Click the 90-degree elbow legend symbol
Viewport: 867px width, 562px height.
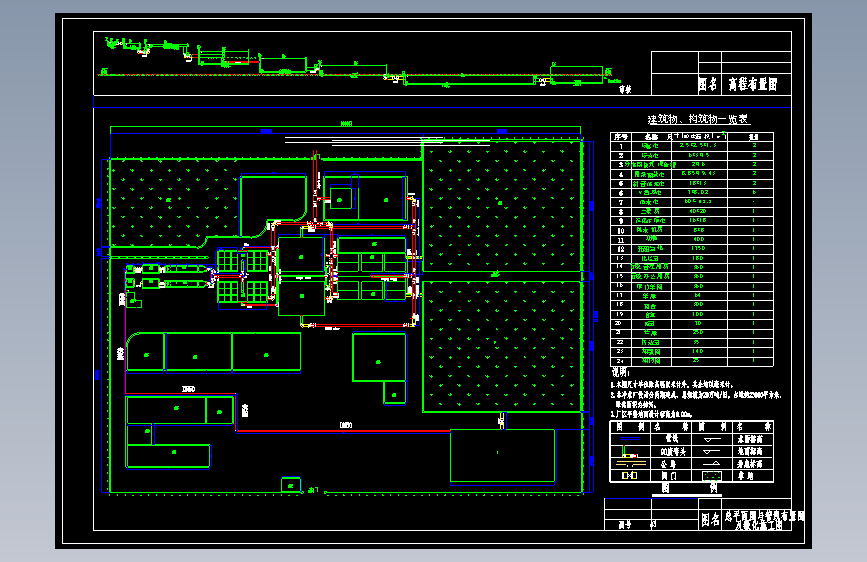(630, 451)
